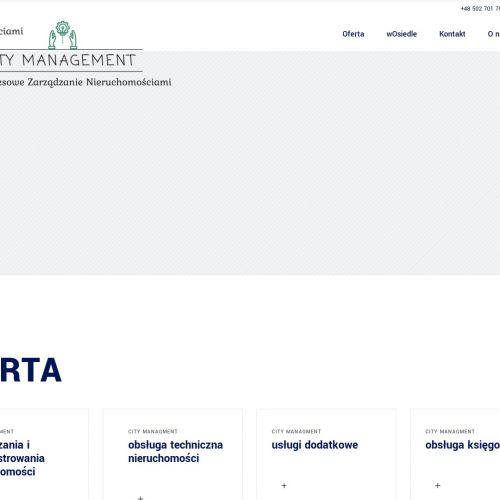Go to the wOsiedle page
The height and width of the screenshot is (500, 500).
tap(401, 34)
